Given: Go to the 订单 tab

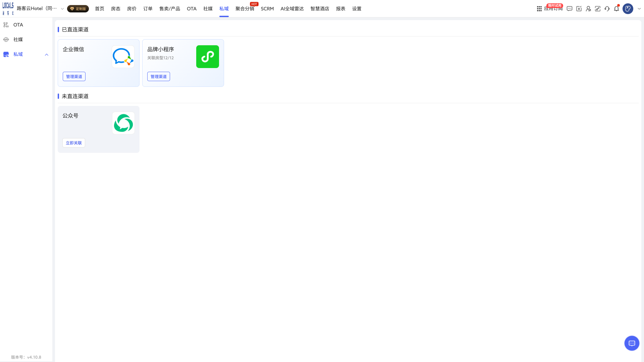Looking at the screenshot, I should coord(148,9).
